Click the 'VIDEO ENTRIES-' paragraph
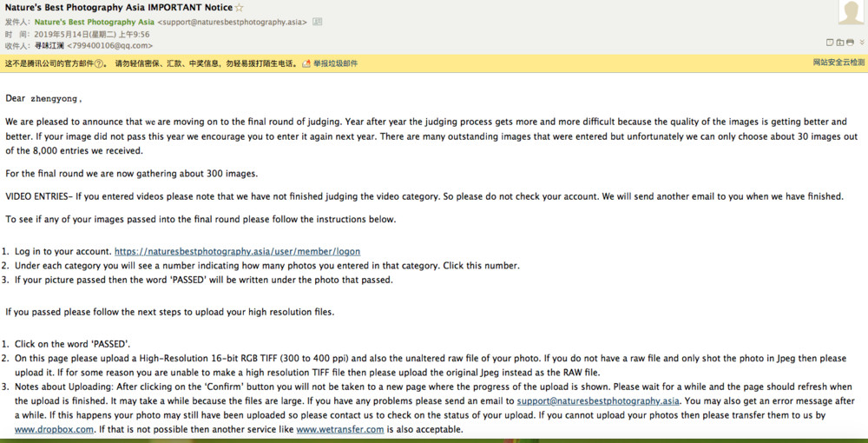Viewport: 868px width, 443px height. 424,196
